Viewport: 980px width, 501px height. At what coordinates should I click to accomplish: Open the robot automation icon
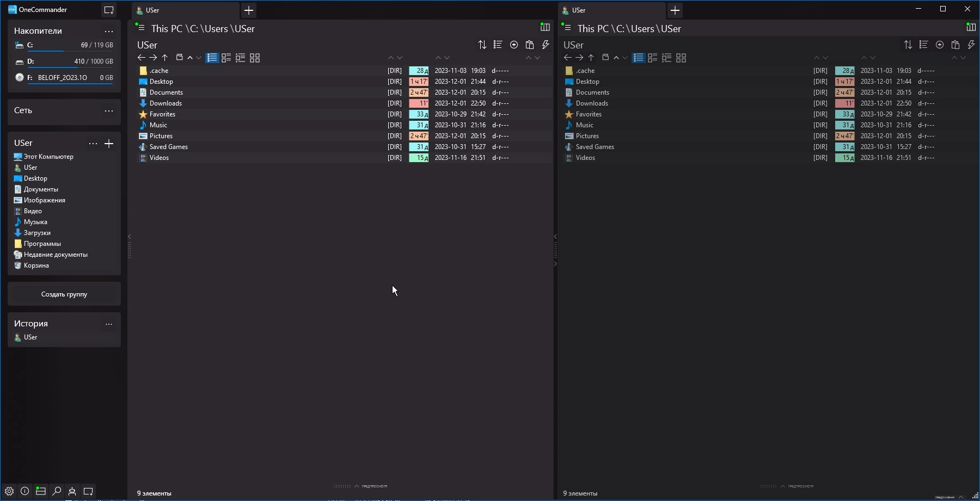pos(72,491)
